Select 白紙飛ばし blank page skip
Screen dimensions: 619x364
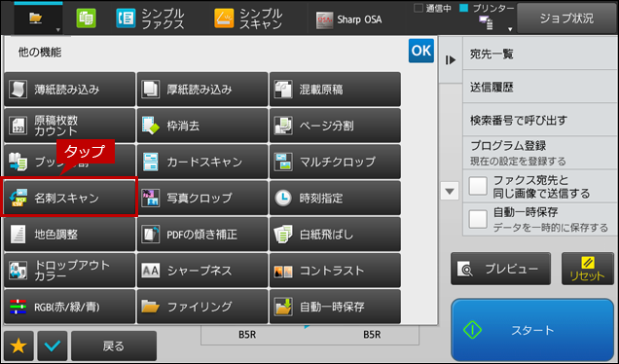[x=335, y=235]
